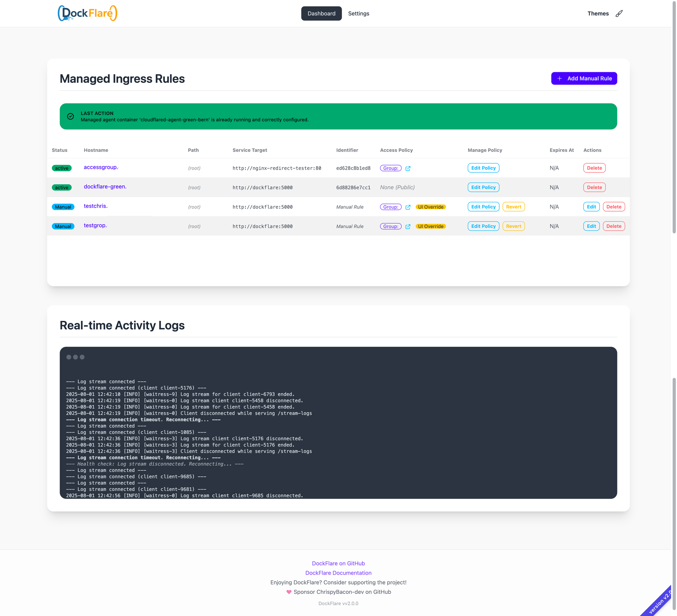
Task: Click the Manual status badge for testchris
Action: (63, 207)
